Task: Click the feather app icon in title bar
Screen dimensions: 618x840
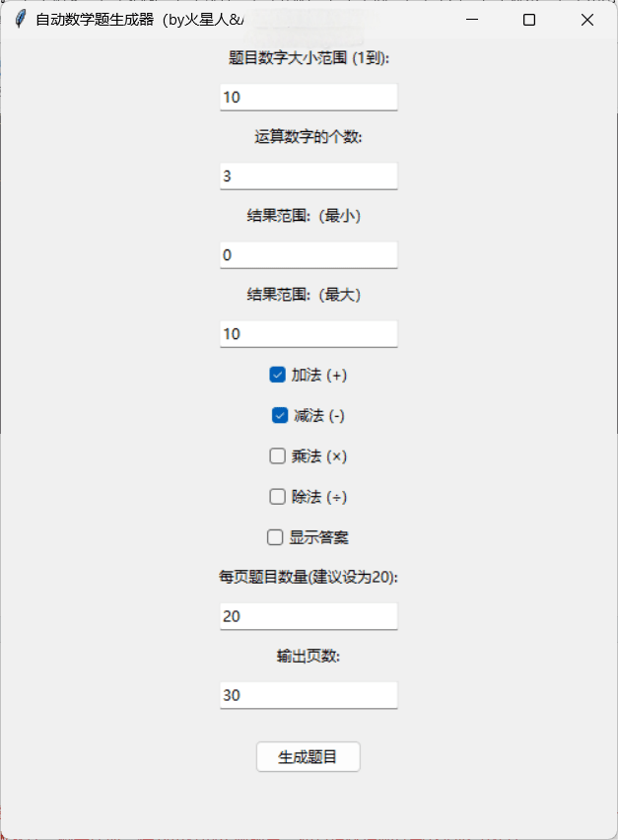Action: (20, 20)
